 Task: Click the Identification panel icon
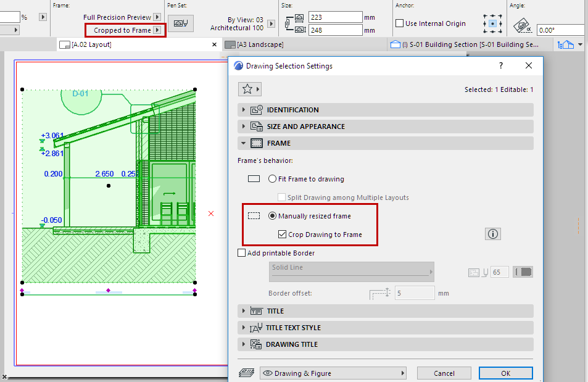[x=257, y=110]
